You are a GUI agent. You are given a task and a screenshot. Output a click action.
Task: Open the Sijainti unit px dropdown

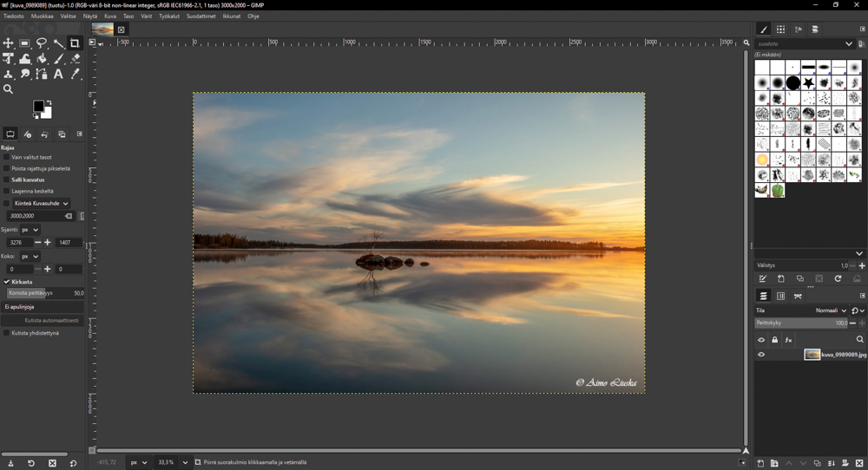[x=30, y=230]
